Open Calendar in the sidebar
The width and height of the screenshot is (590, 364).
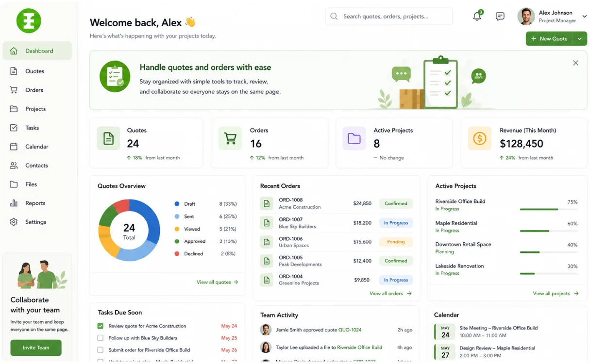[x=37, y=147]
